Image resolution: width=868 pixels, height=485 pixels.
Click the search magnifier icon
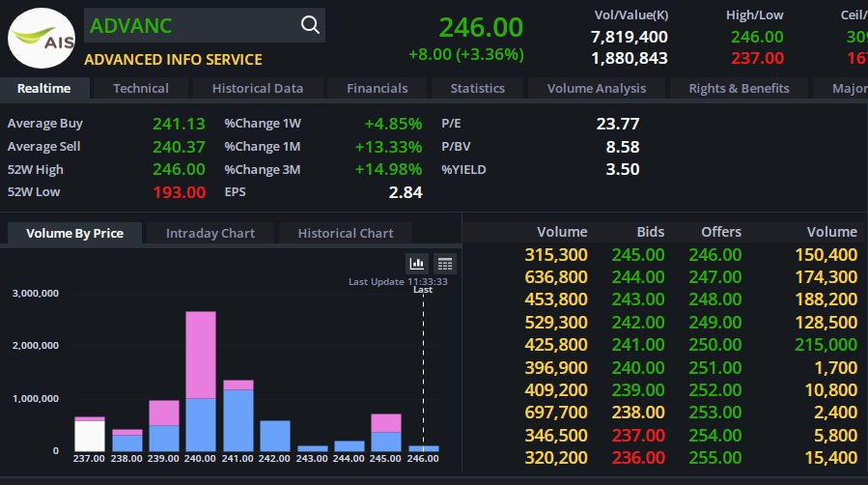[x=310, y=25]
